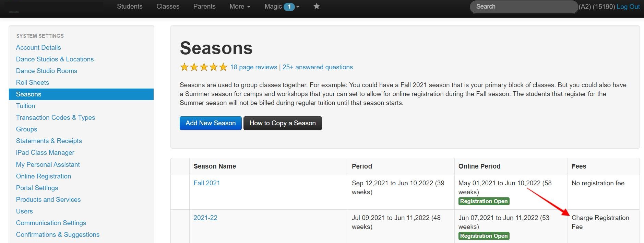Open Transaction Codes & Types settings

(56, 118)
